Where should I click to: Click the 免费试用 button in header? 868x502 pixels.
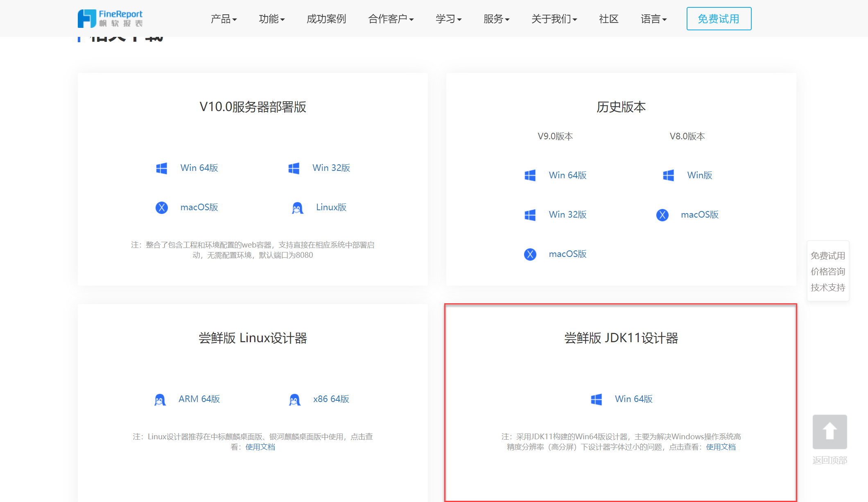(x=719, y=19)
